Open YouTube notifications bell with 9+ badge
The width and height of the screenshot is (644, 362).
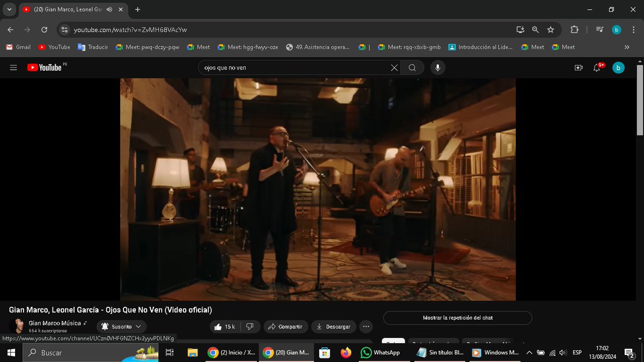point(597,68)
